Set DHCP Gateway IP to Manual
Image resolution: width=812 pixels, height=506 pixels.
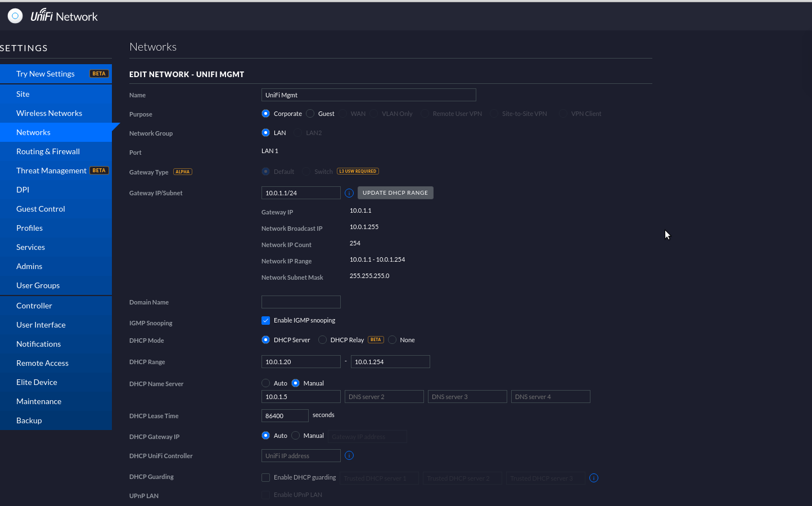click(296, 436)
